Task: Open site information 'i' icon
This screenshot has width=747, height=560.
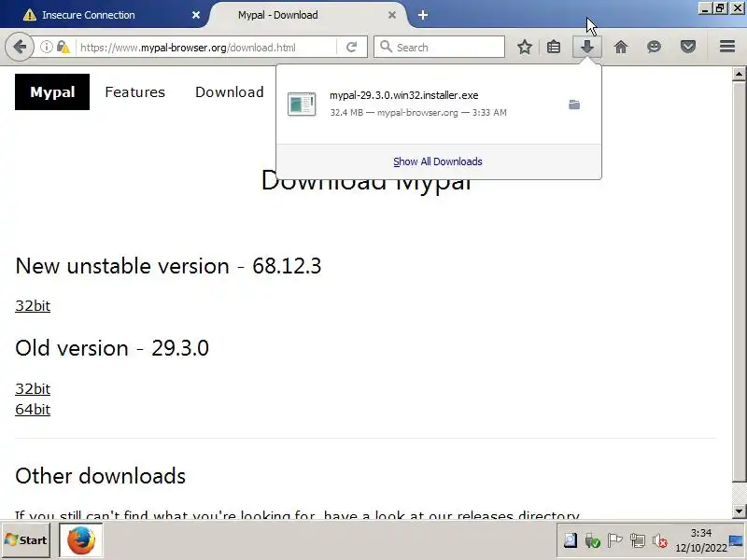Action: 46,48
